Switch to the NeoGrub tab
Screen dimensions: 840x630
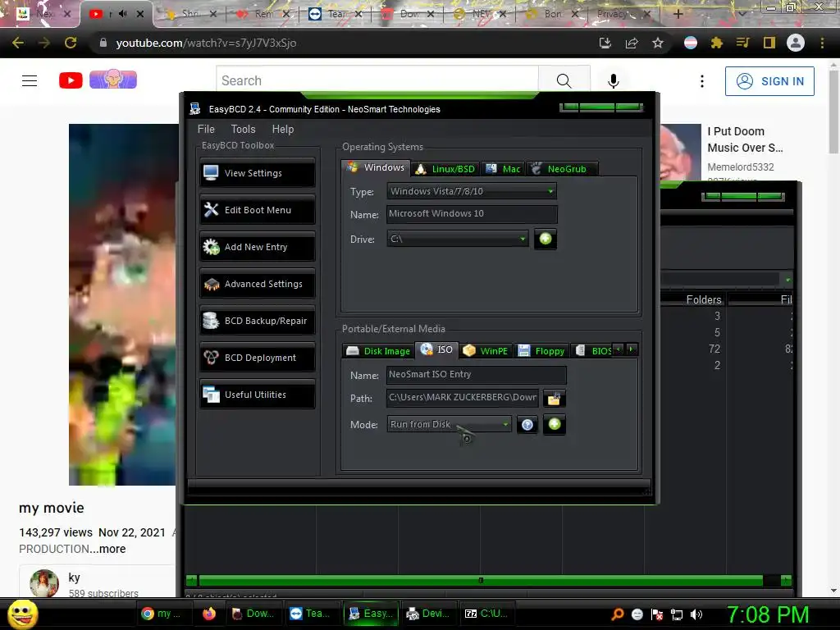[x=561, y=169]
